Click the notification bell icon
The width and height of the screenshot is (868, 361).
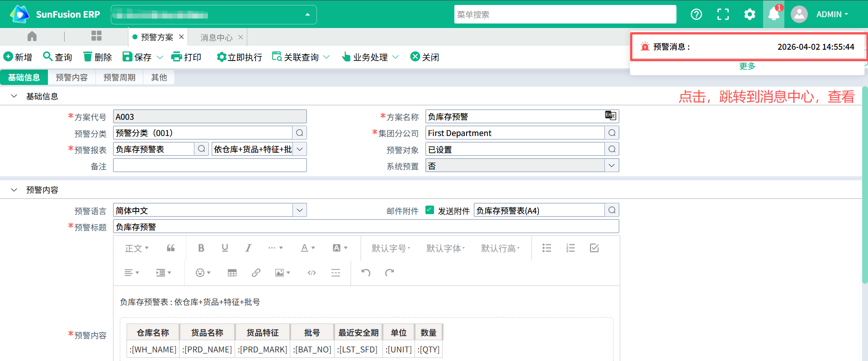(x=774, y=14)
